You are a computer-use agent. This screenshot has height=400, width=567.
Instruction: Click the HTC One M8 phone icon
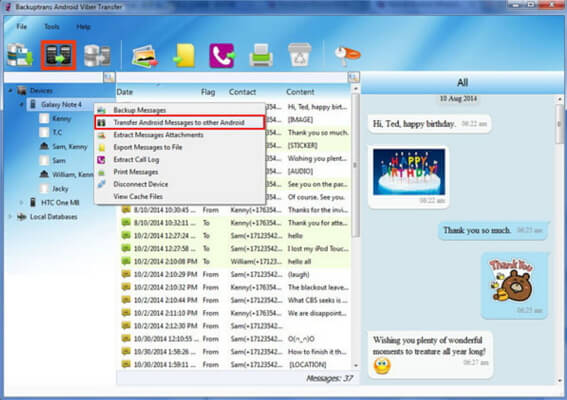pyautogui.click(x=33, y=202)
